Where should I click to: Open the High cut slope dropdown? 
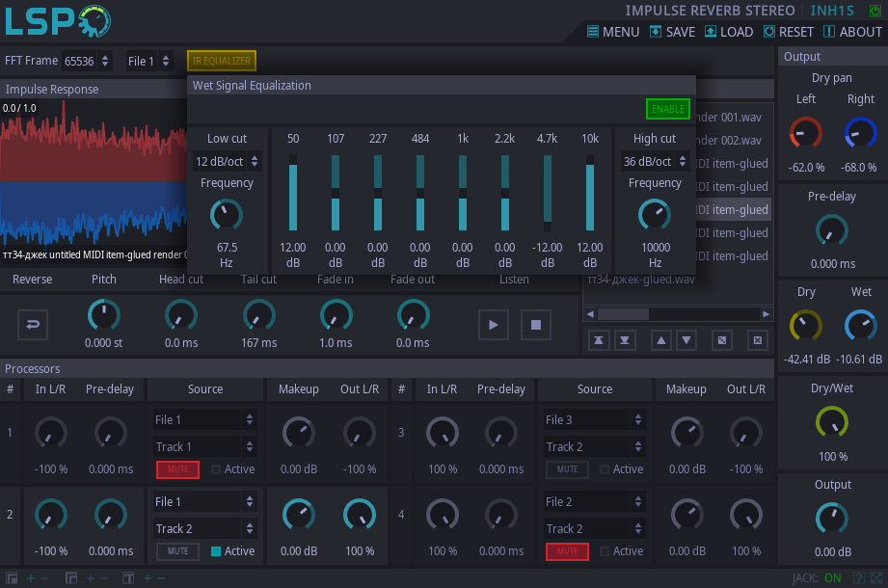tap(655, 161)
